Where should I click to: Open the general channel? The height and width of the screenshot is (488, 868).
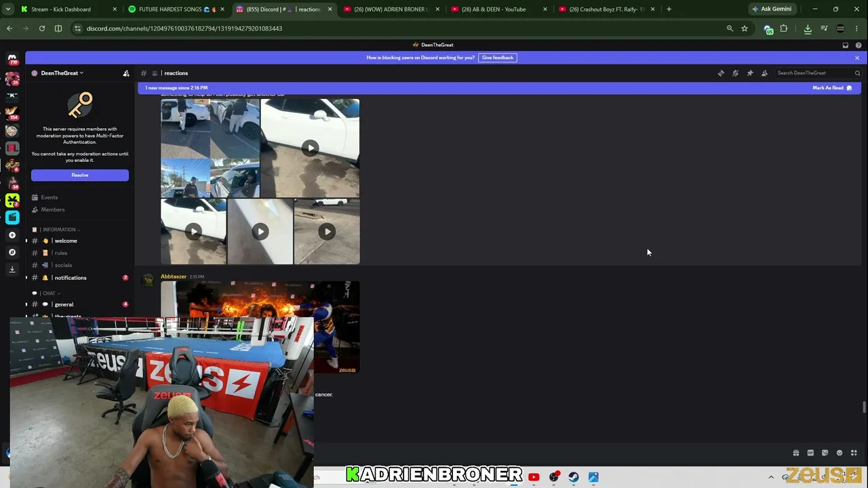click(x=79, y=304)
